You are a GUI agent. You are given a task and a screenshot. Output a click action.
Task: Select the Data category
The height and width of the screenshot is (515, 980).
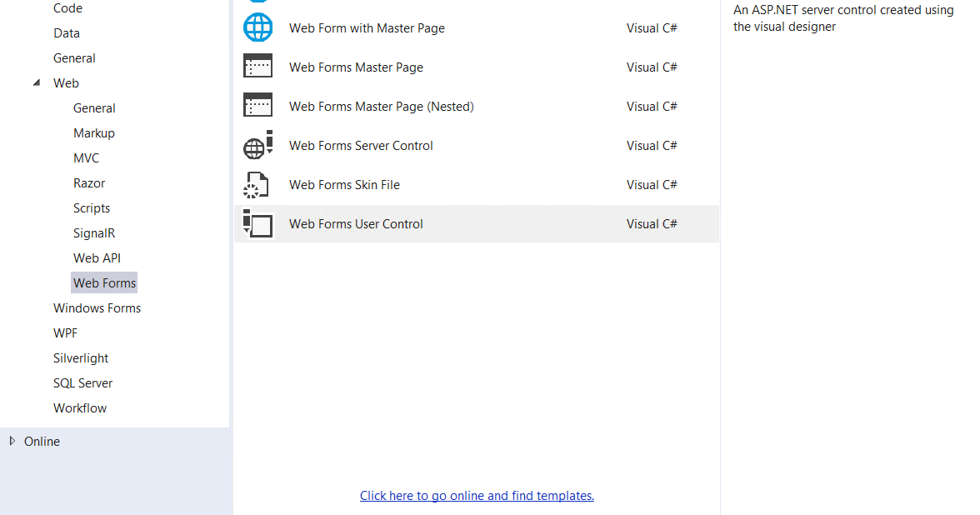(x=67, y=33)
